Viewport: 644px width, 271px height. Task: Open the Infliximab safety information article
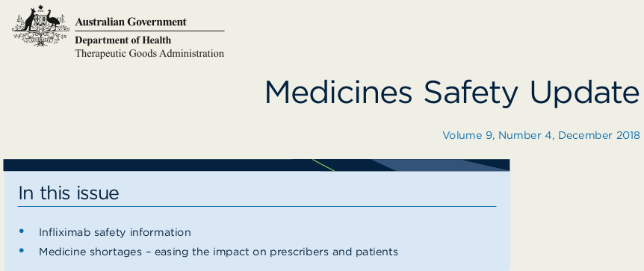[x=115, y=232]
